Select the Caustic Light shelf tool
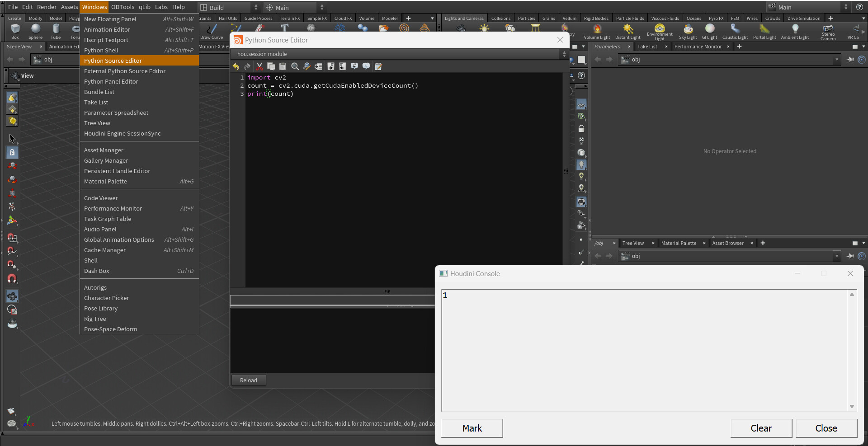The height and width of the screenshot is (446, 868). pyautogui.click(x=735, y=32)
